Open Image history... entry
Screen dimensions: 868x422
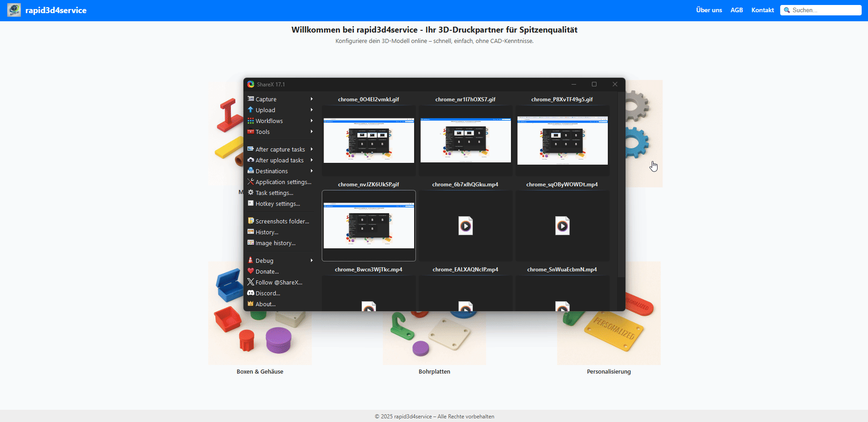[281, 243]
